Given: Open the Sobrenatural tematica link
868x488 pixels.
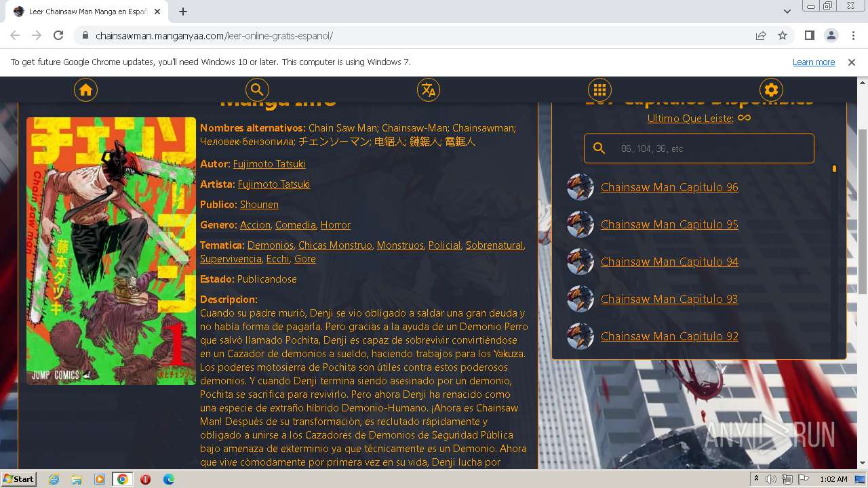Looking at the screenshot, I should [494, 245].
